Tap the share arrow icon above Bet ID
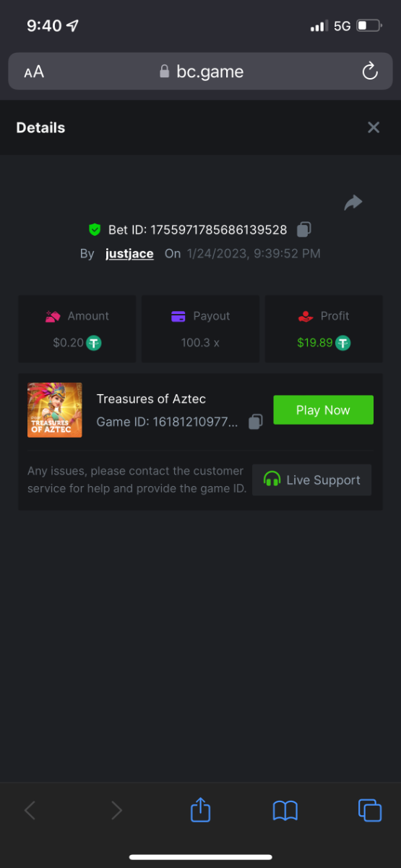Screen dimensions: 401x868 click(x=353, y=203)
